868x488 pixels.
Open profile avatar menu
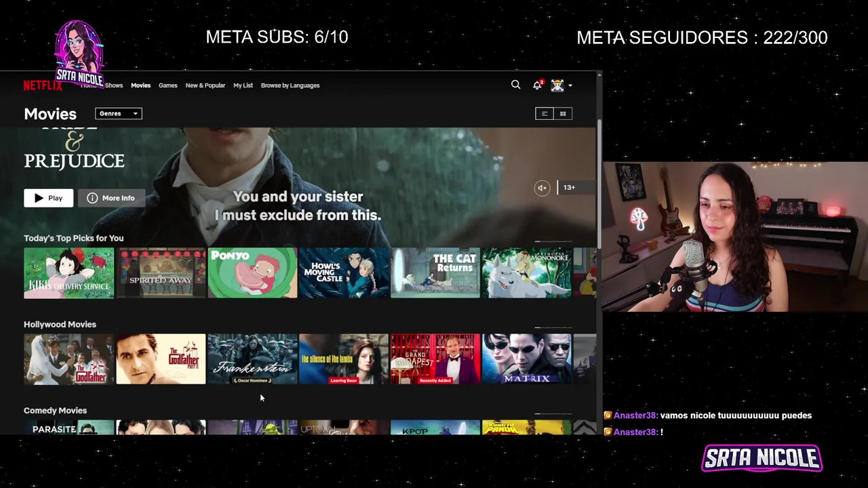[x=557, y=85]
